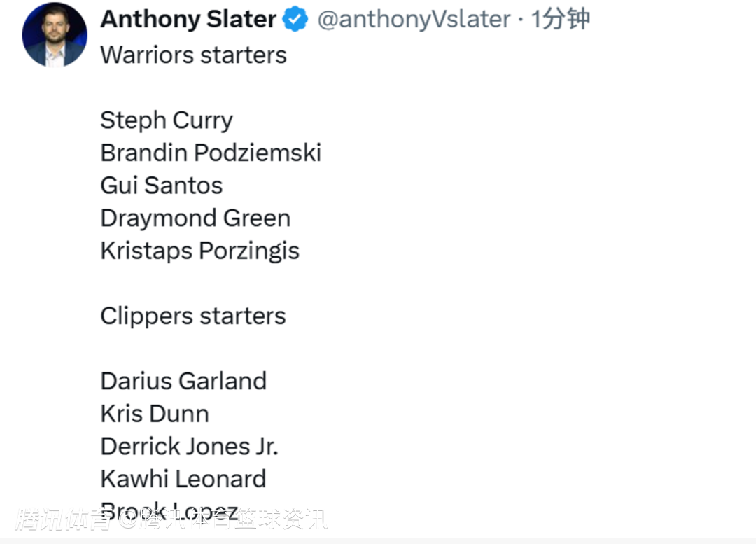Viewport: 756px width, 544px height.
Task: Select the Gui Santos line
Action: click(161, 186)
